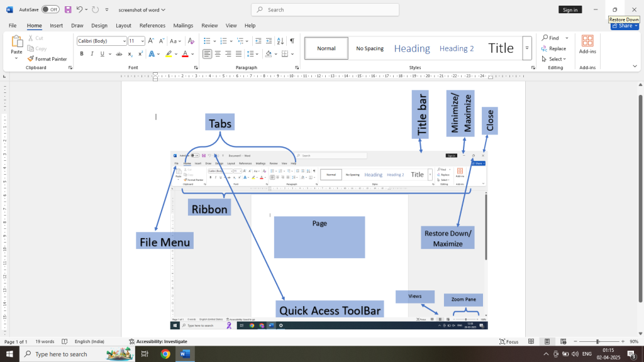Open the bullet list dropdown arrow
644x362 pixels.
tap(214, 40)
